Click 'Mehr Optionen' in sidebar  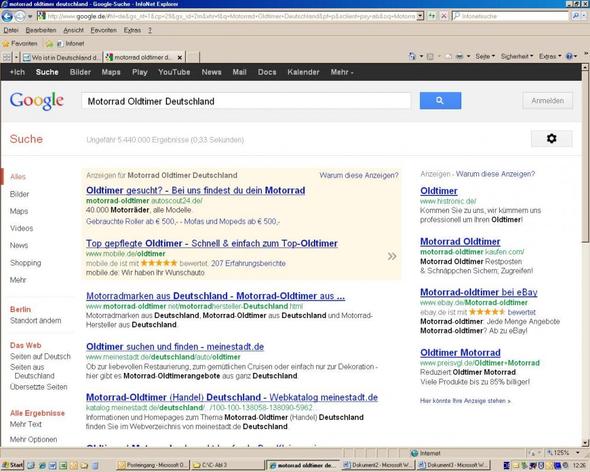tap(33, 439)
